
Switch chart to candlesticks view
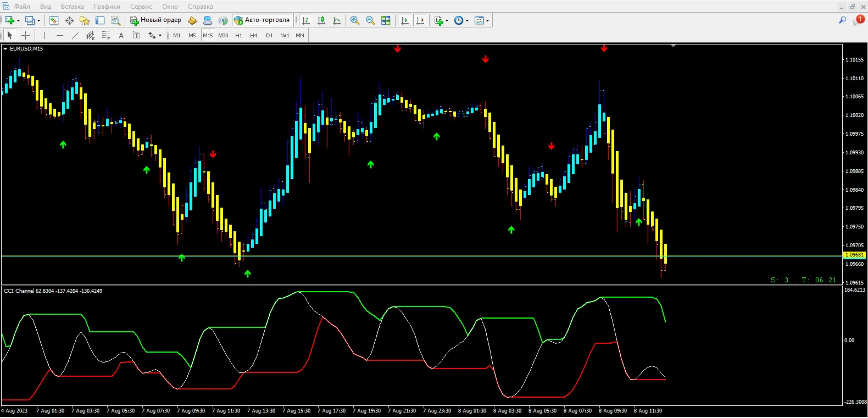point(321,20)
